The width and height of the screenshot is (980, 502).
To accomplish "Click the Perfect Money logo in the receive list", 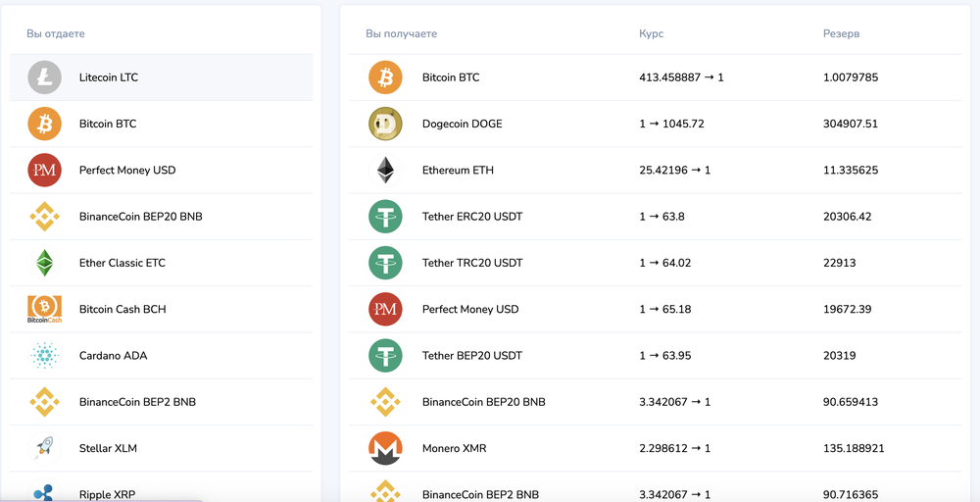I will tap(385, 309).
